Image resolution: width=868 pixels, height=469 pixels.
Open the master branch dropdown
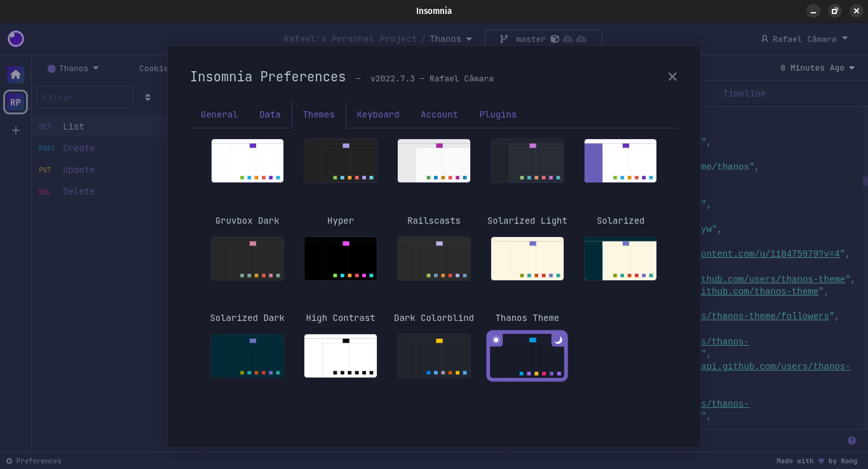coord(543,39)
